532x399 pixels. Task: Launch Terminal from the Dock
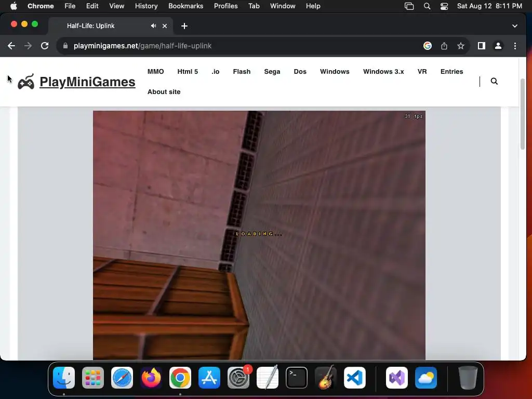pyautogui.click(x=297, y=378)
